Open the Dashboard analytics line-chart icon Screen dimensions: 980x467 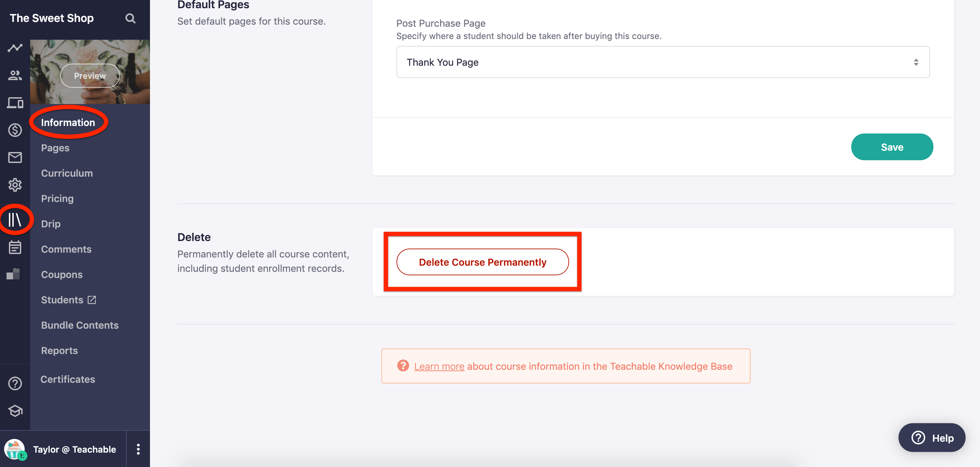(15, 48)
